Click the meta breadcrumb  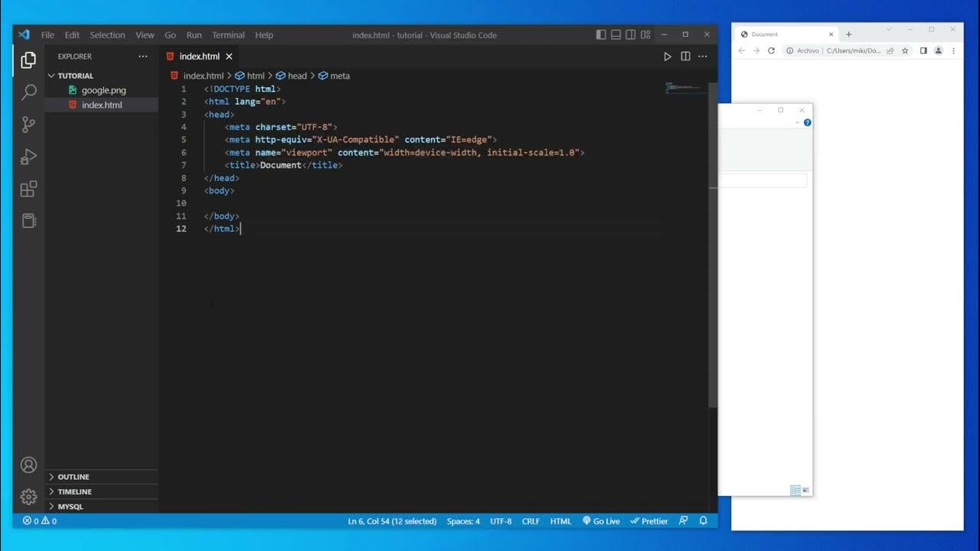point(335,76)
